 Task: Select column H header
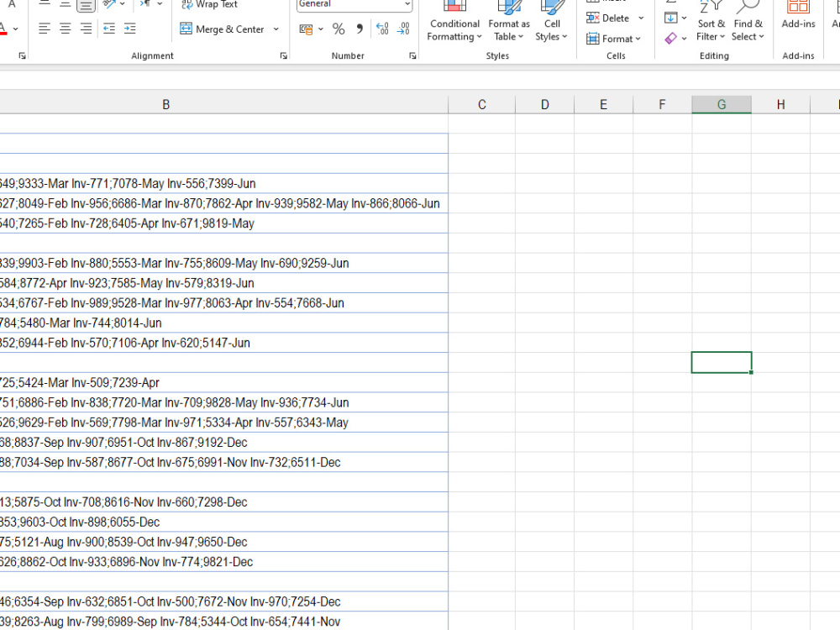point(780,105)
